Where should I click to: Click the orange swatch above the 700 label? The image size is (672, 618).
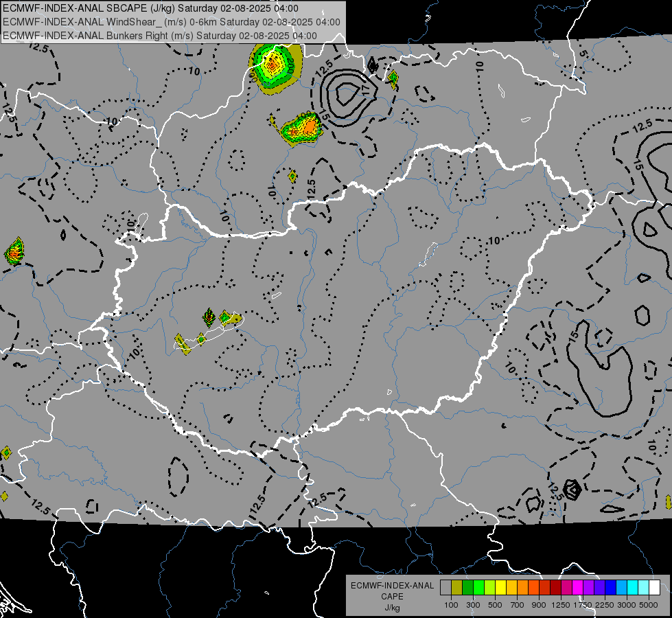pos(522,587)
